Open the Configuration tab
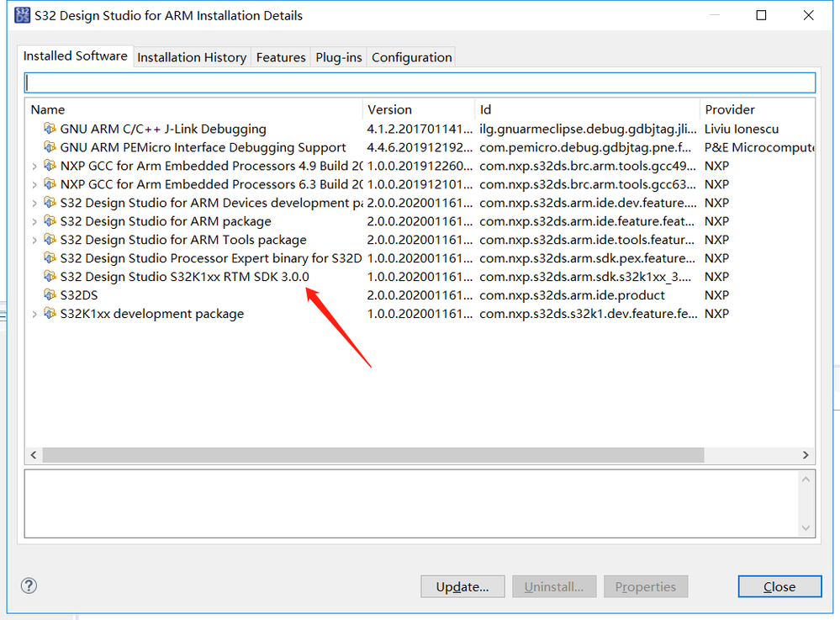The width and height of the screenshot is (840, 620). point(411,57)
